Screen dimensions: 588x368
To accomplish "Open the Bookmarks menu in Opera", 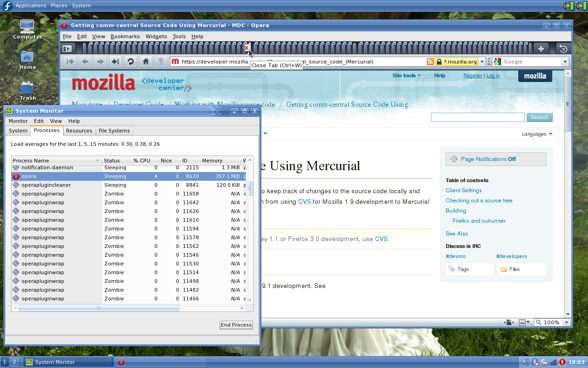I will tap(125, 36).
